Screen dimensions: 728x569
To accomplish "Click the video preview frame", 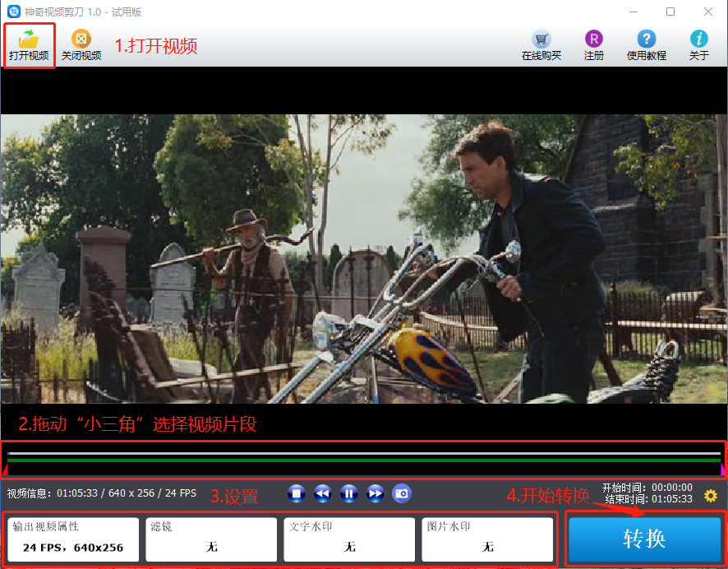I will point(364,259).
